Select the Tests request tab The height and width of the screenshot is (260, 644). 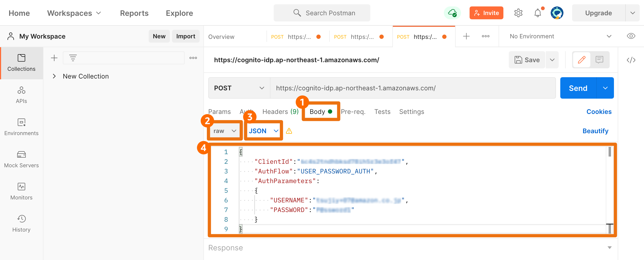click(382, 112)
